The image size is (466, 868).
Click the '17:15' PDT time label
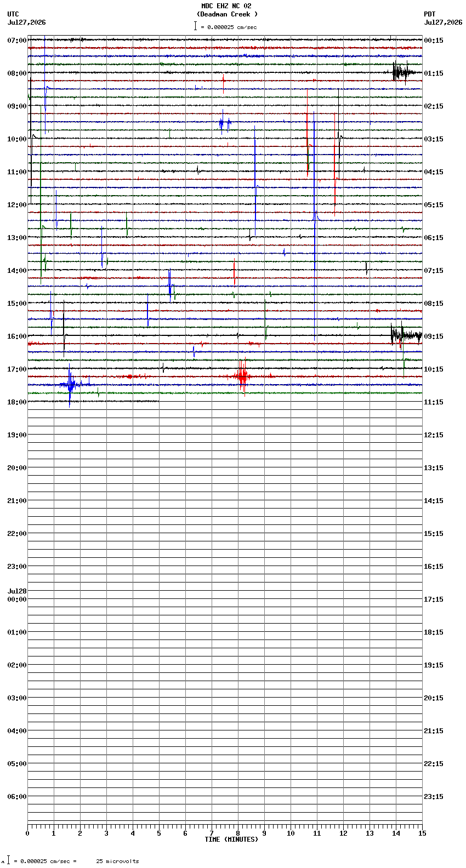pos(434,599)
